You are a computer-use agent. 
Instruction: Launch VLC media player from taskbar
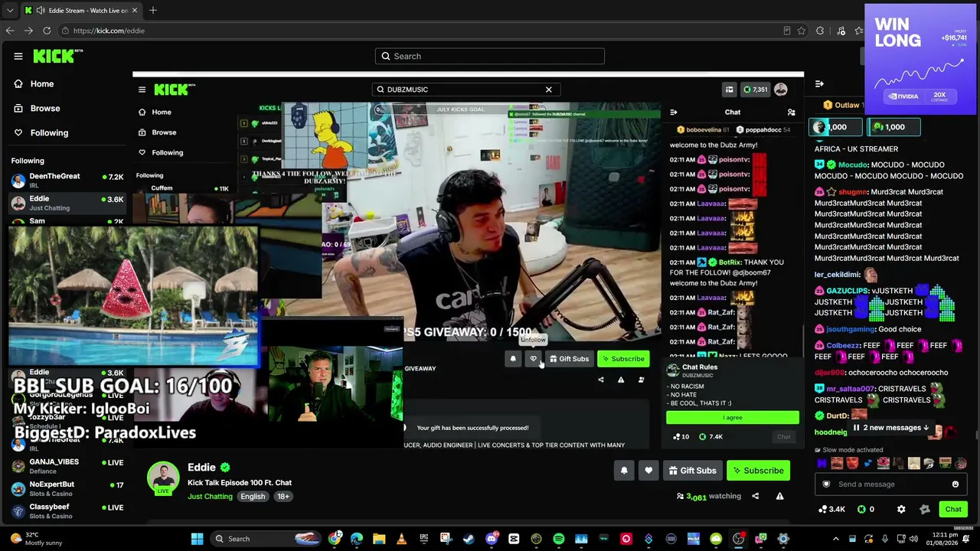click(x=401, y=539)
